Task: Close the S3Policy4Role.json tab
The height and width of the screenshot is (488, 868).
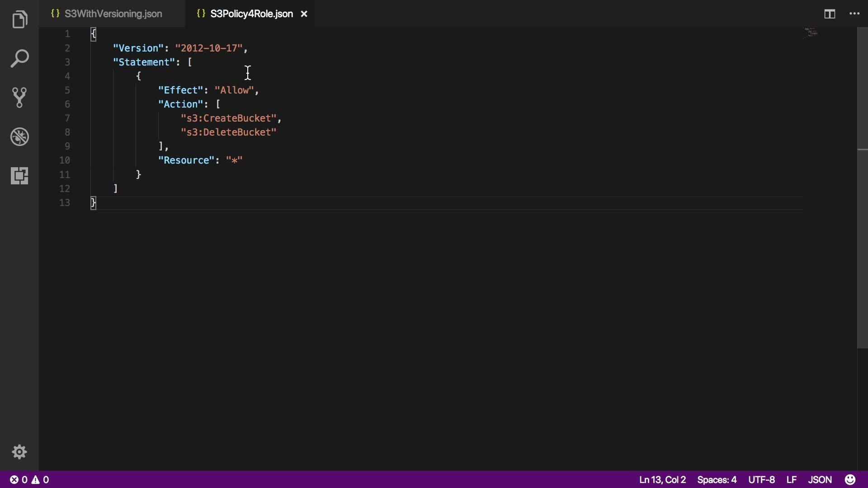Action: coord(304,14)
